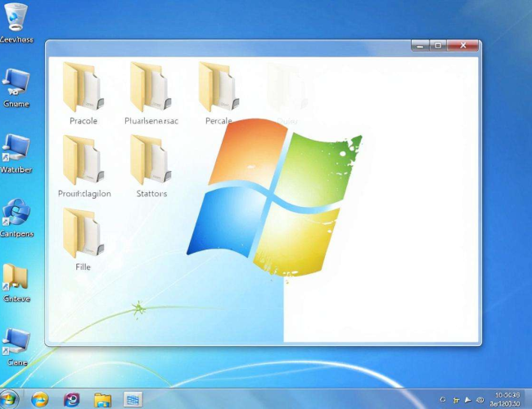Open the File Explorer taskbar folder
The width and height of the screenshot is (532, 409).
[102, 400]
